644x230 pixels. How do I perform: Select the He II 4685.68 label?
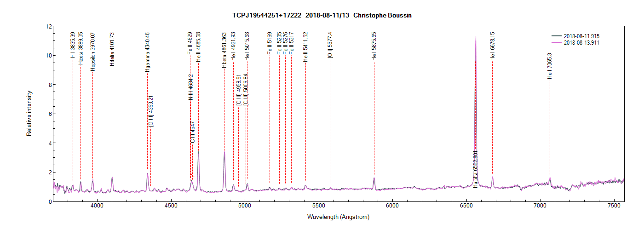[198, 47]
